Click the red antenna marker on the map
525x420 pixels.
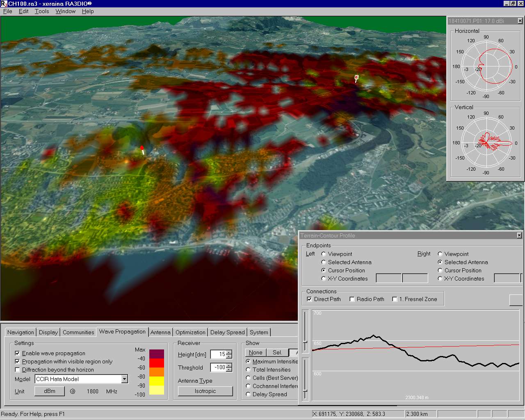click(x=142, y=148)
